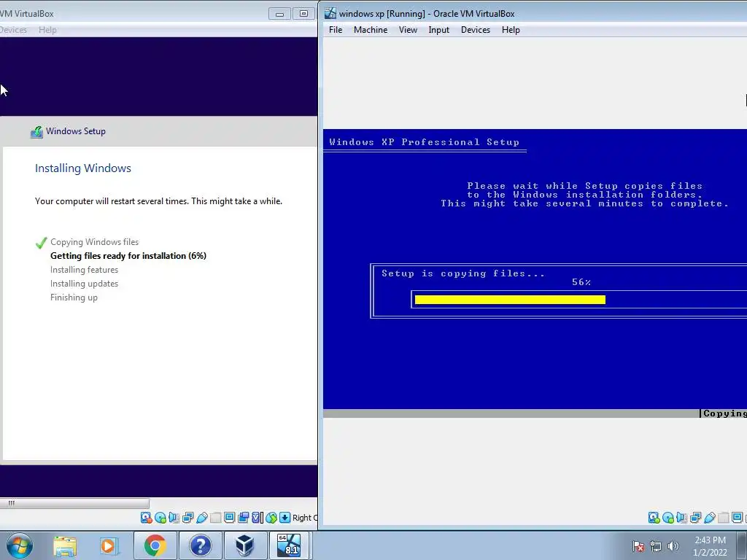Open File Explorer from the taskbar
The image size is (747, 560).
[65, 545]
